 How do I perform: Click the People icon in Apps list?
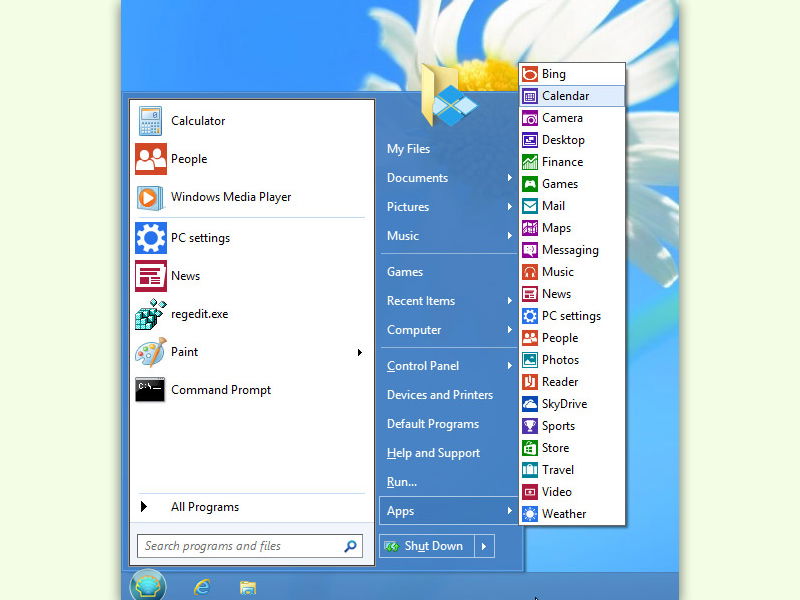(x=530, y=338)
